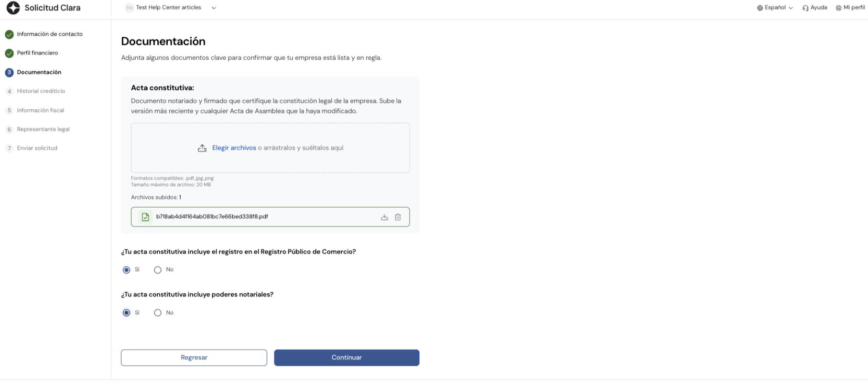Image resolution: width=868 pixels, height=384 pixels.
Task: Delete the uploaded acta with the trash icon
Action: 398,217
